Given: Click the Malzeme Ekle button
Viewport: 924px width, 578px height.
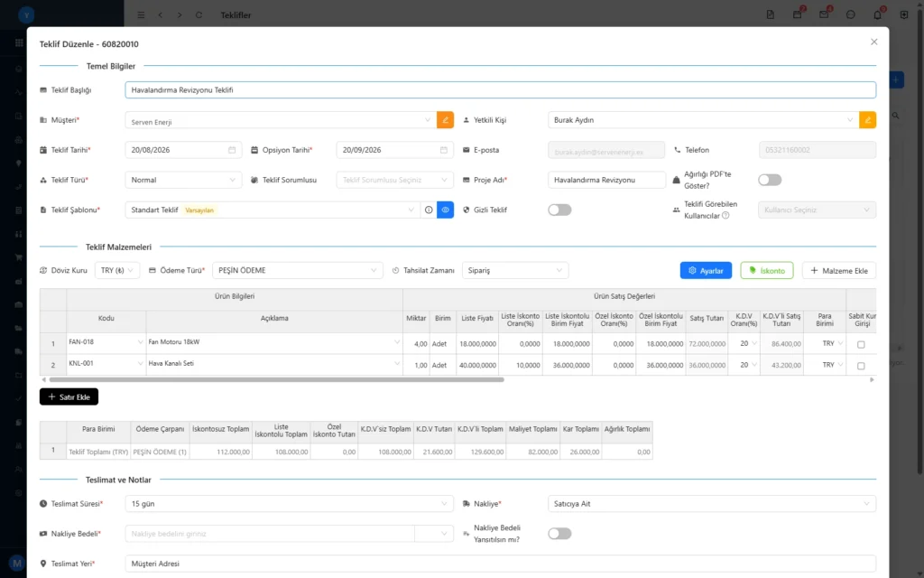Looking at the screenshot, I should 839,271.
